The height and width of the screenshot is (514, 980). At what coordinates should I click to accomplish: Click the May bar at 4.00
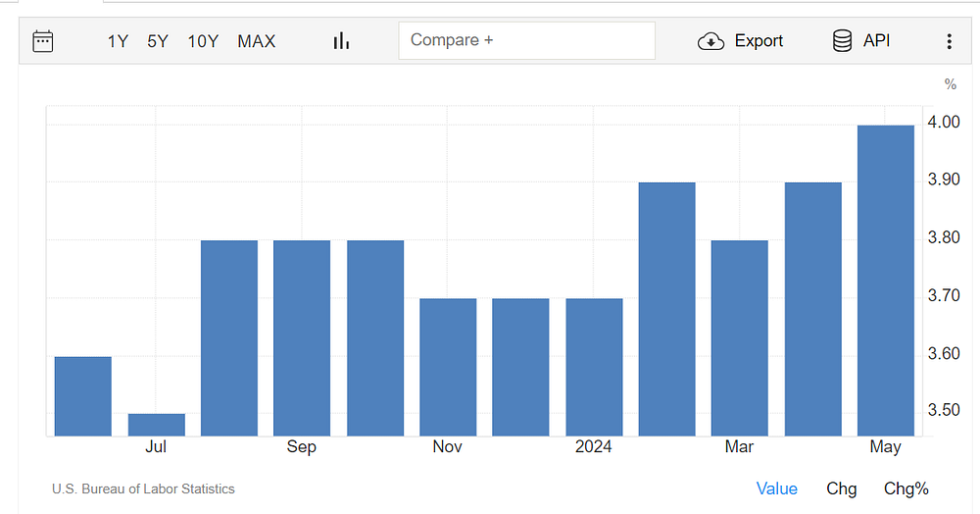tap(886, 281)
